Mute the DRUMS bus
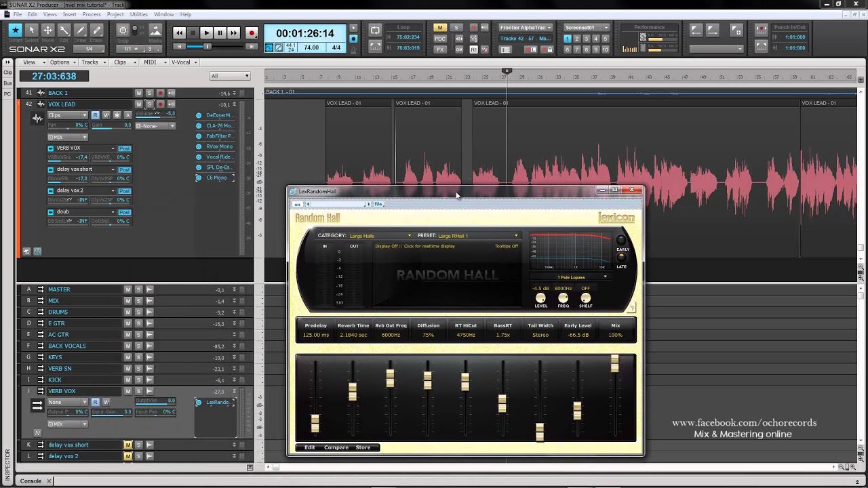 (127, 312)
